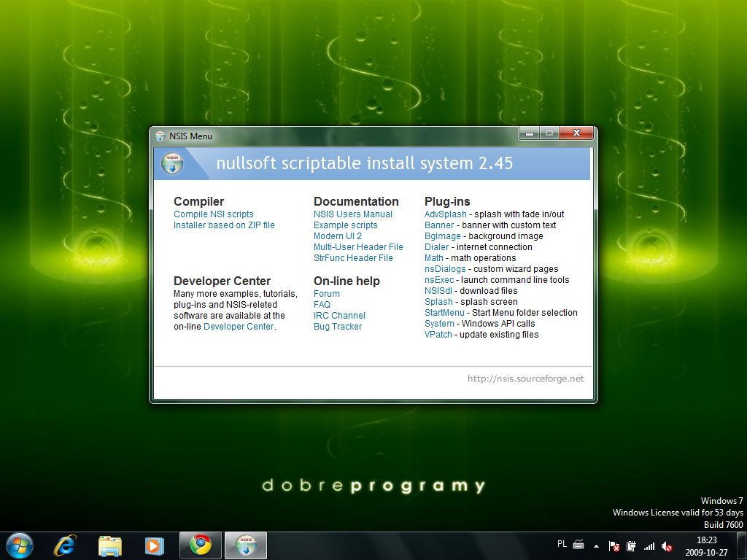
Task: Click the 'On-line help' section heading
Action: (347, 281)
